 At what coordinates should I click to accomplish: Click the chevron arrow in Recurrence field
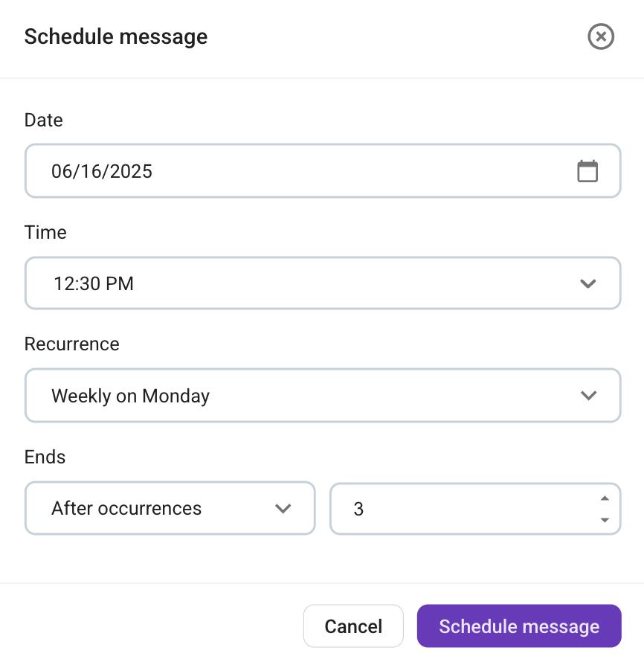(x=588, y=395)
